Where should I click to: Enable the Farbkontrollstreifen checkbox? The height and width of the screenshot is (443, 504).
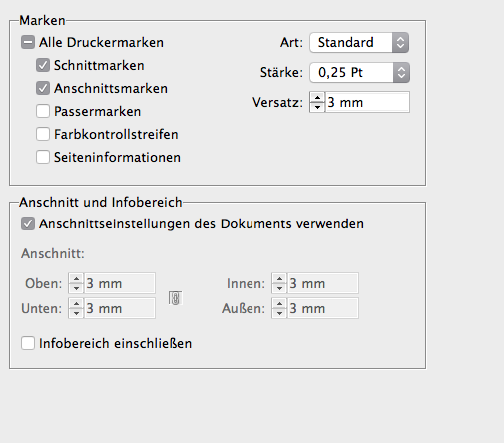[x=42, y=134]
